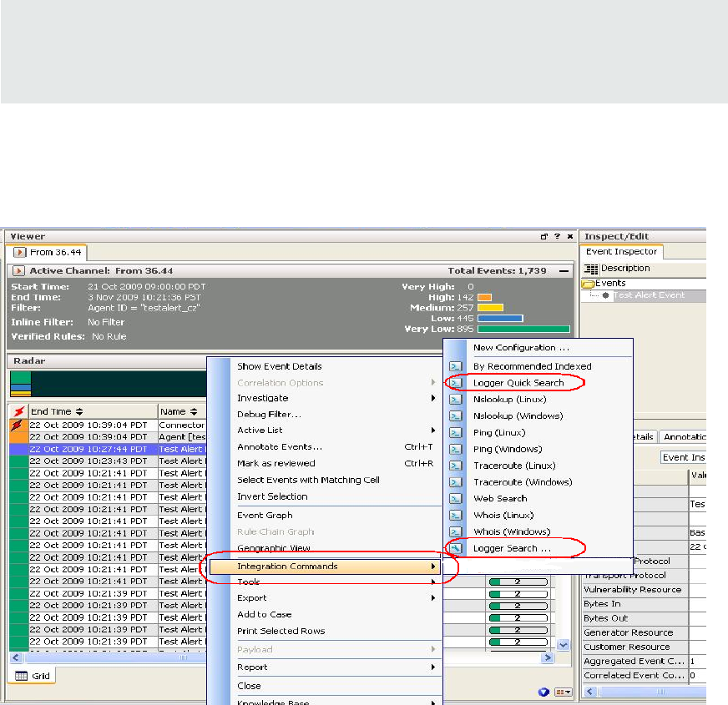Click Close in the context menu
This screenshot has width=728, height=705.
click(x=249, y=686)
